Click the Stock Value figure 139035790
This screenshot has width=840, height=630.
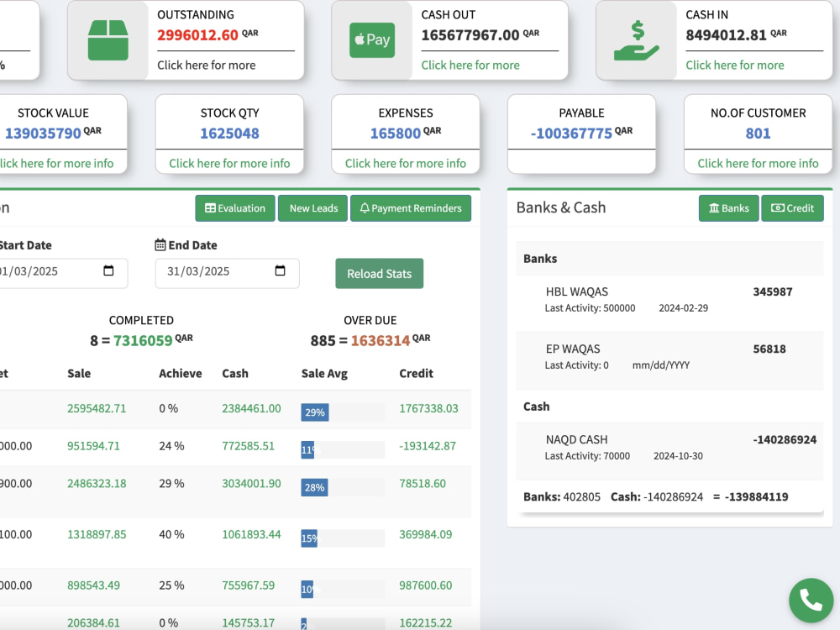coord(43,134)
